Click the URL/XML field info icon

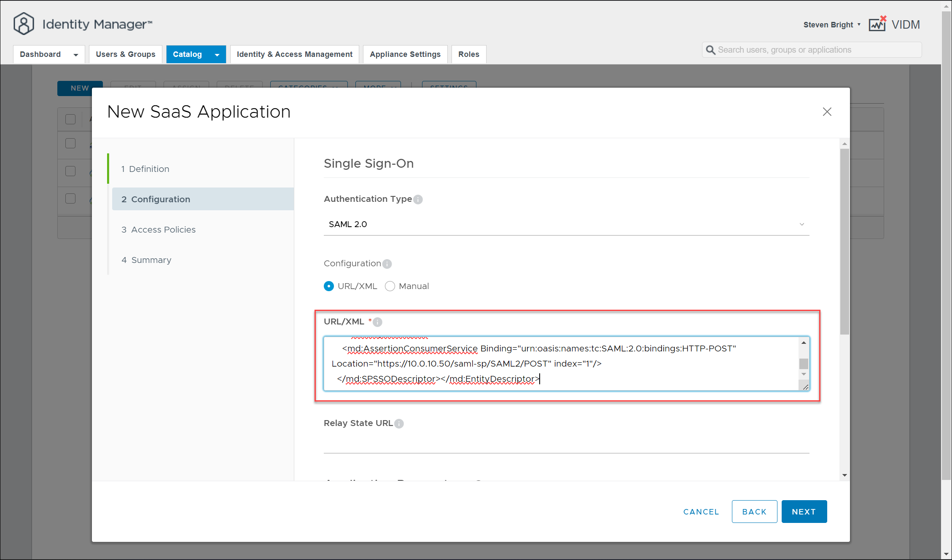[378, 322]
